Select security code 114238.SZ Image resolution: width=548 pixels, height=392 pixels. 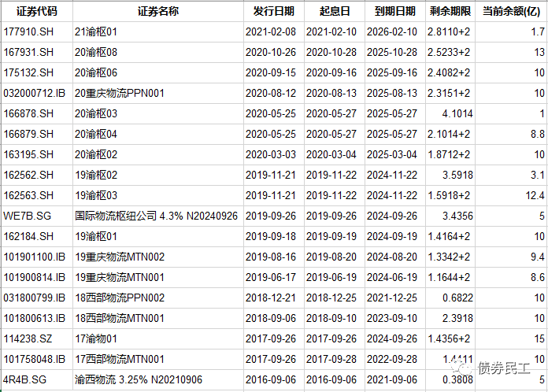click(28, 338)
